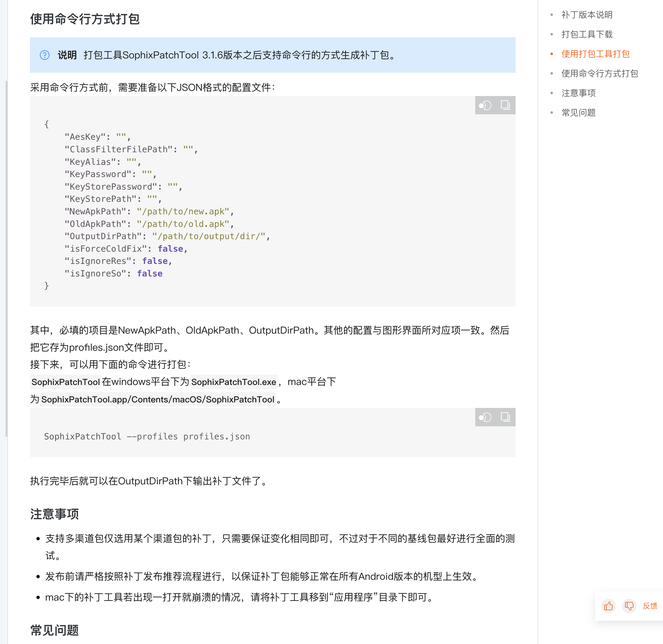Viewport: 663px width, 644px height.
Task: Click the SophixPatchTool --profiles profiles.json command text
Action: coord(147,437)
